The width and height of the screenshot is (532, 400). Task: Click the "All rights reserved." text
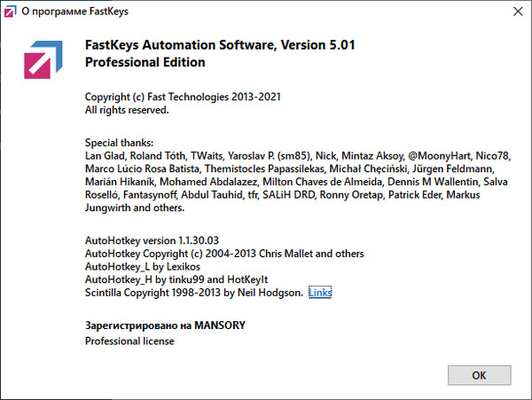(127, 110)
